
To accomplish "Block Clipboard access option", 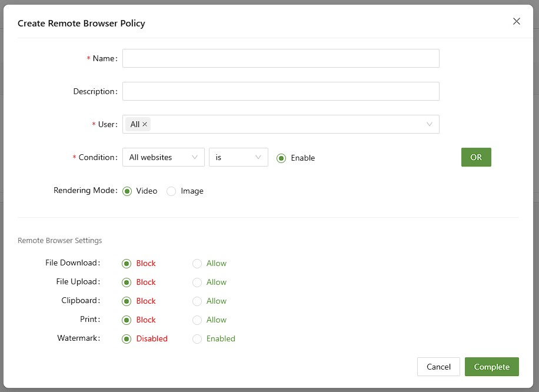I will pyautogui.click(x=127, y=301).
